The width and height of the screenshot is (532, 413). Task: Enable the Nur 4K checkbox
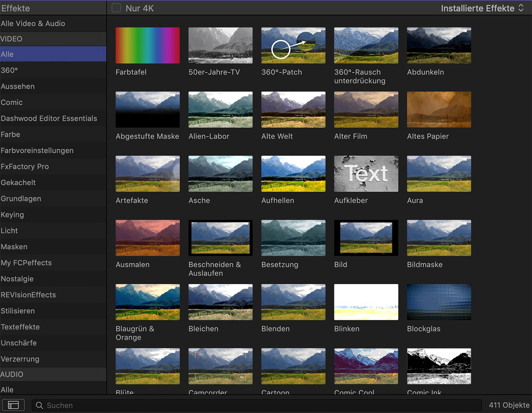coord(116,8)
